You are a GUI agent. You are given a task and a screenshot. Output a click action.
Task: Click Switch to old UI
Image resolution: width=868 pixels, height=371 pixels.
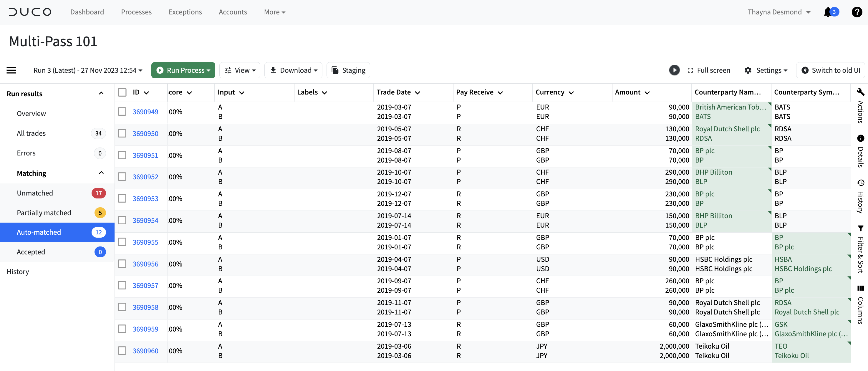[x=830, y=70]
